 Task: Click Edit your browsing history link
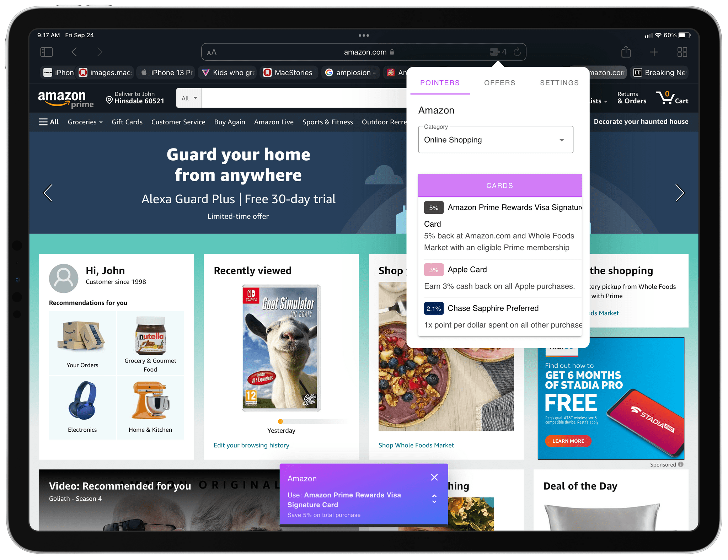click(251, 445)
